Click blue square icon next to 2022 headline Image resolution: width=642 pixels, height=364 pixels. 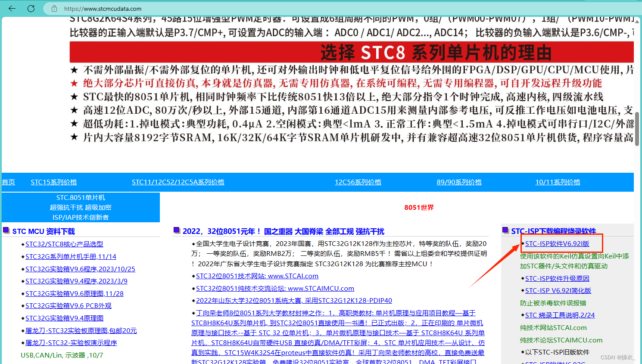click(x=176, y=230)
